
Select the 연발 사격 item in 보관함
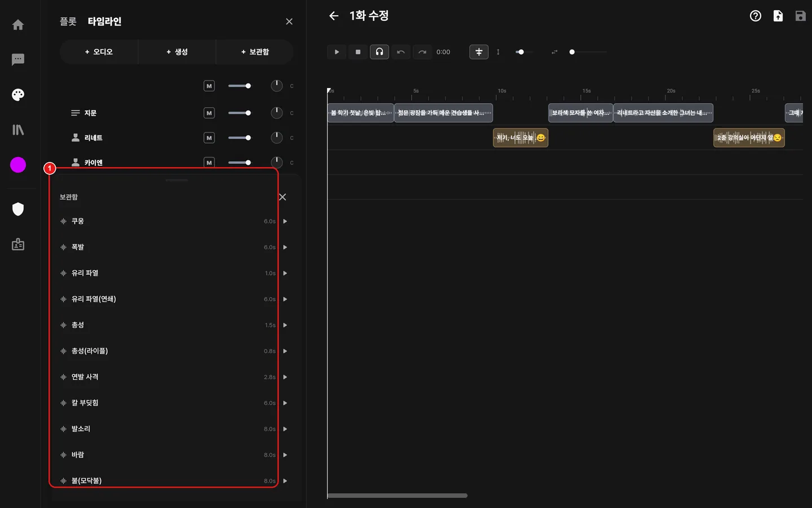tap(174, 377)
